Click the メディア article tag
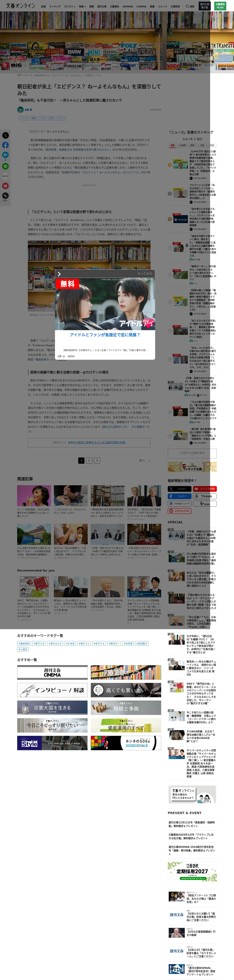 tap(61, 118)
